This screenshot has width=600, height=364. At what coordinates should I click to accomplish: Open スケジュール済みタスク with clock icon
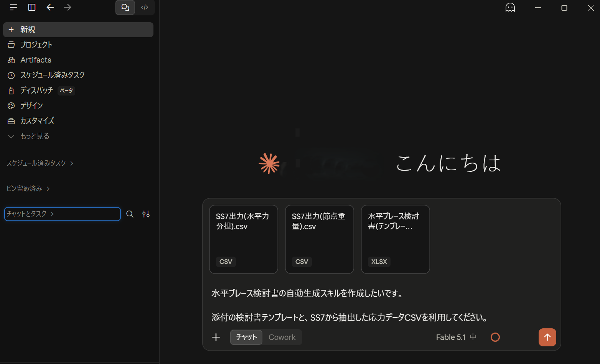[78, 75]
